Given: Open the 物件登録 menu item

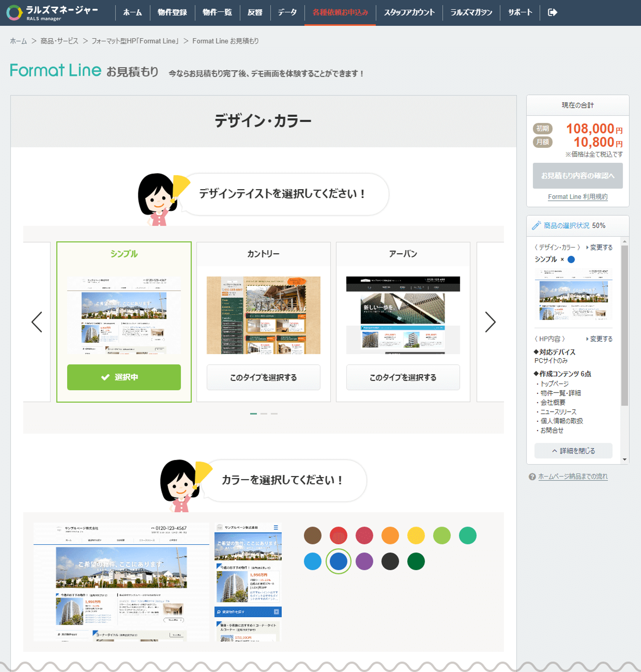Looking at the screenshot, I should coord(172,12).
